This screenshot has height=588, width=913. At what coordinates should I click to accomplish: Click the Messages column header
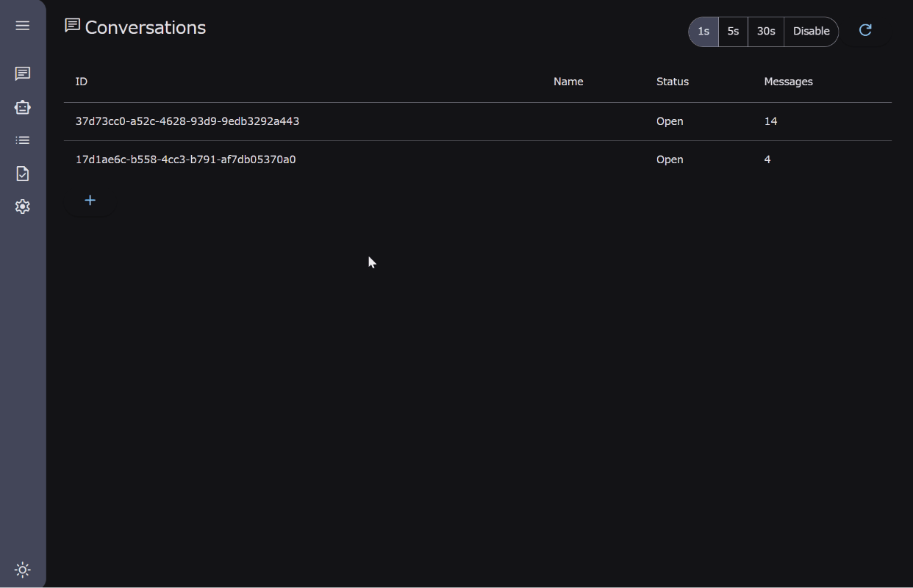tap(788, 82)
